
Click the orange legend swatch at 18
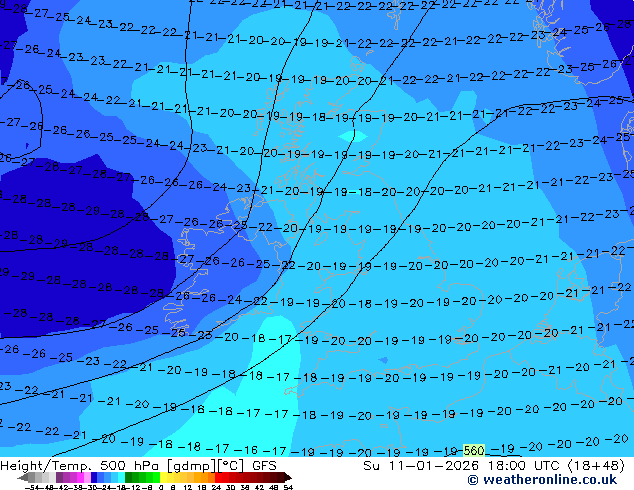205,477
